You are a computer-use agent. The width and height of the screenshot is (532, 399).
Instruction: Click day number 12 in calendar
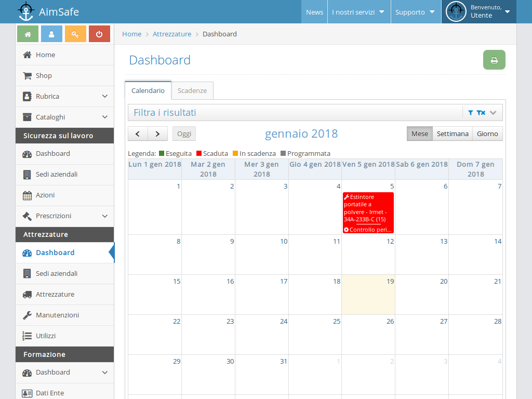coord(390,241)
